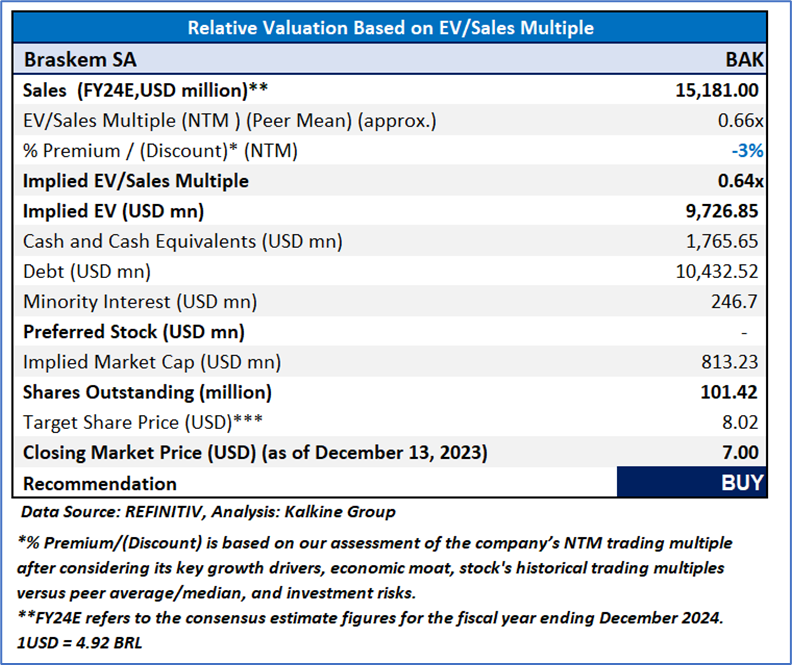
Task: Select the closing price value 7.00
Action: (740, 452)
